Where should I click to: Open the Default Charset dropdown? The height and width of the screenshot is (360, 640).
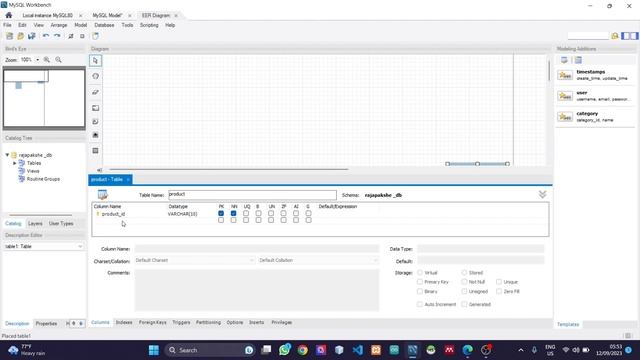(195, 260)
